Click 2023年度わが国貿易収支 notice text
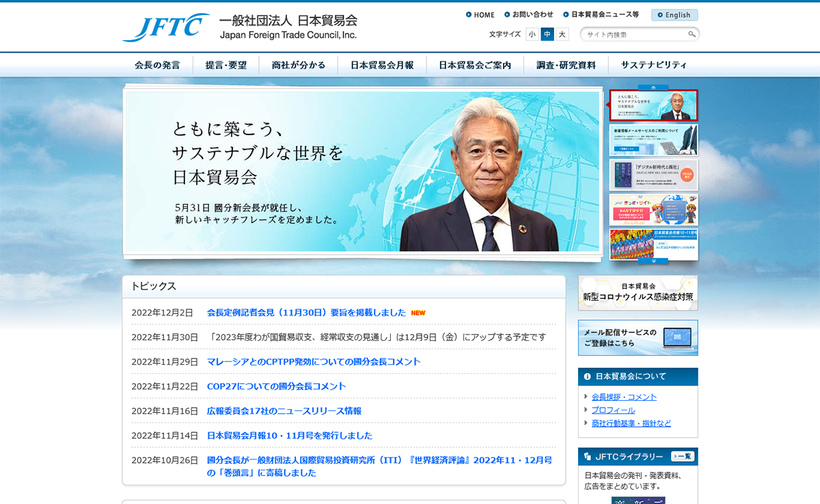 tap(379, 337)
